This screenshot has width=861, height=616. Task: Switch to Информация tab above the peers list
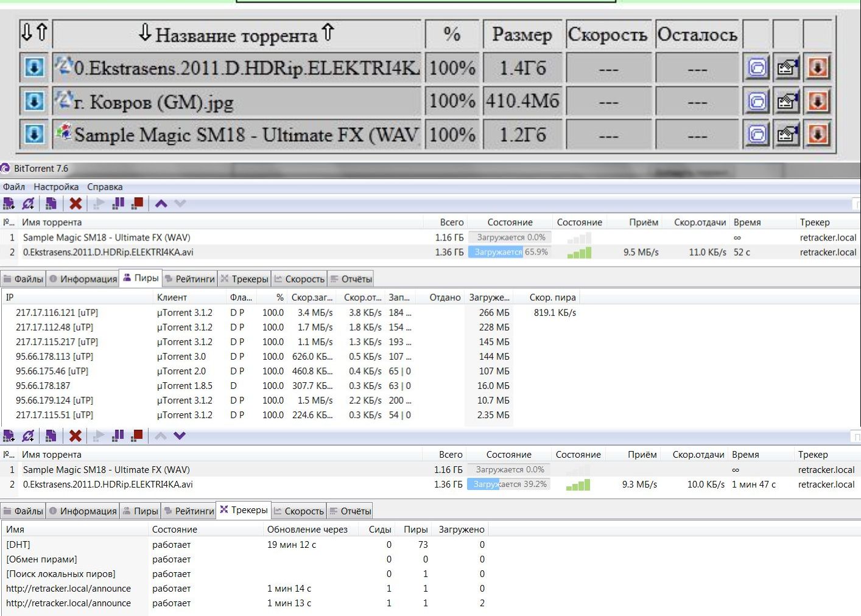coord(83,279)
